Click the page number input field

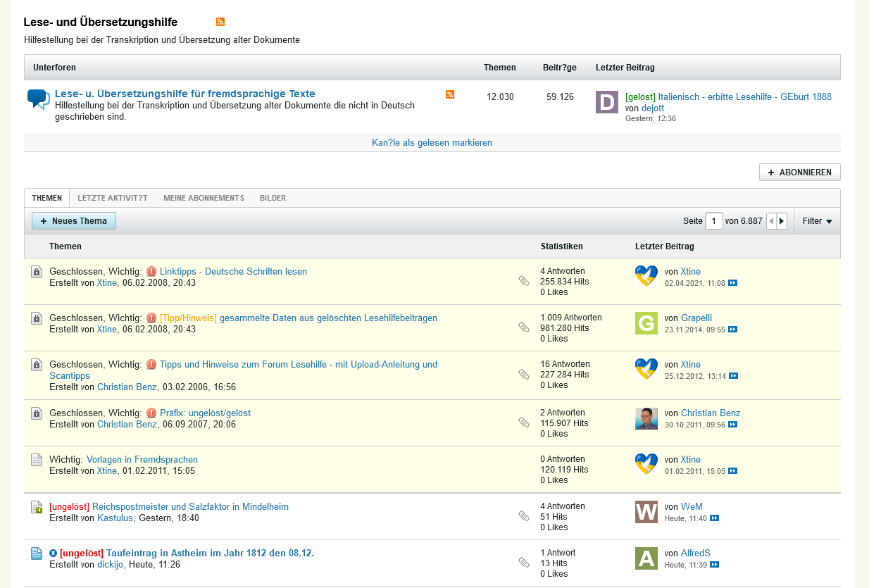(x=714, y=221)
